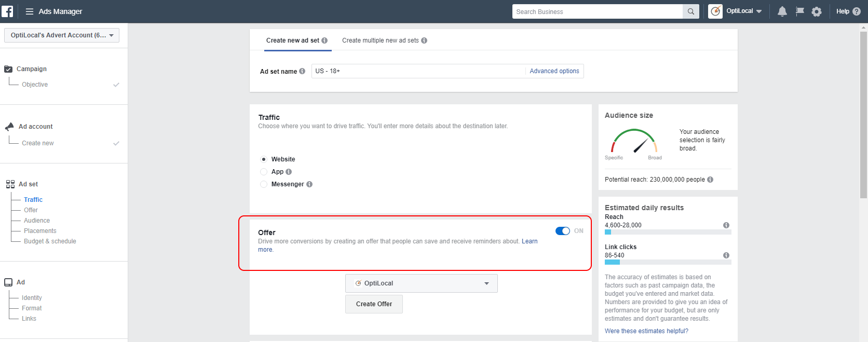The height and width of the screenshot is (342, 868).
Task: Go to Offer in Ad set sidebar
Action: coord(31,210)
